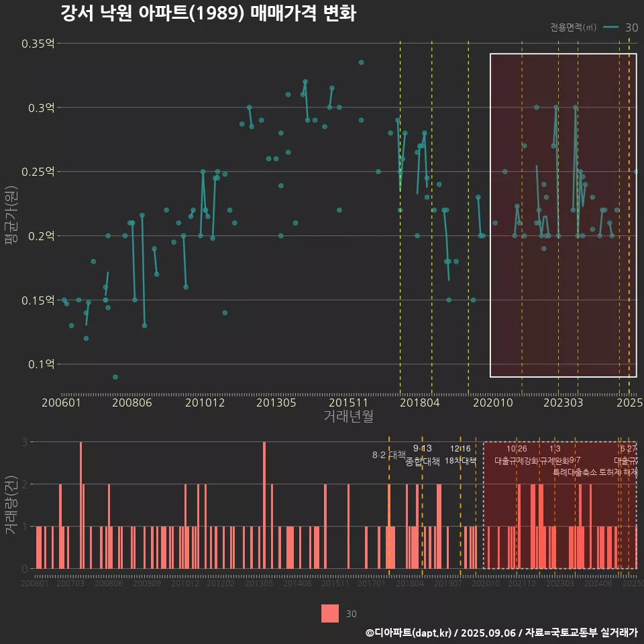644x644 pixels.
Task: Select price chart x-axis label 201012
Action: [x=205, y=402]
